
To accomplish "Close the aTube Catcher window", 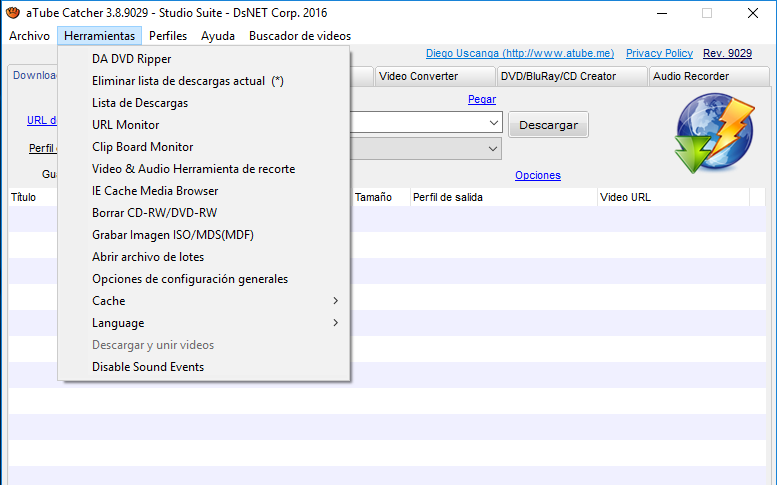I will 753,13.
